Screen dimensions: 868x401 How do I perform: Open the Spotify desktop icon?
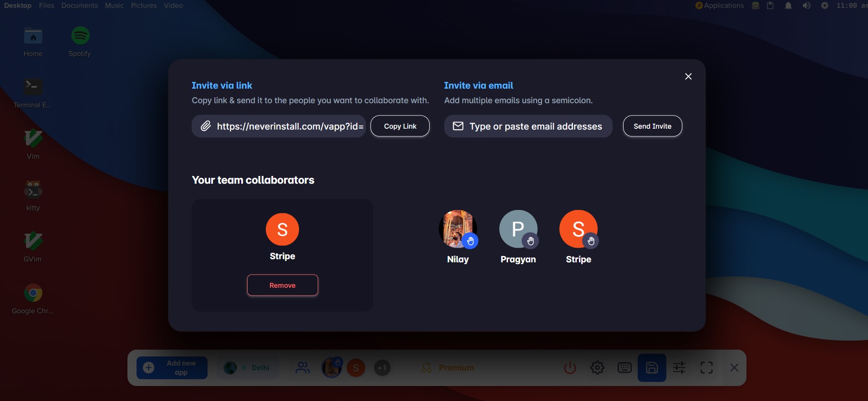(80, 42)
